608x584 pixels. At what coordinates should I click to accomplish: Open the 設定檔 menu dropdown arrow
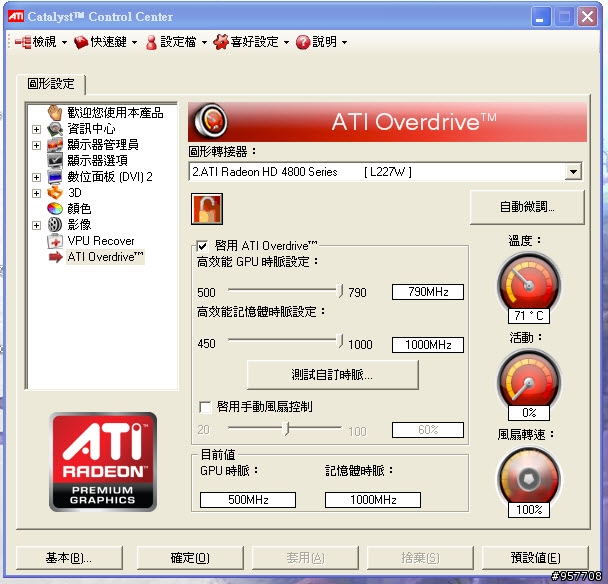tap(204, 42)
